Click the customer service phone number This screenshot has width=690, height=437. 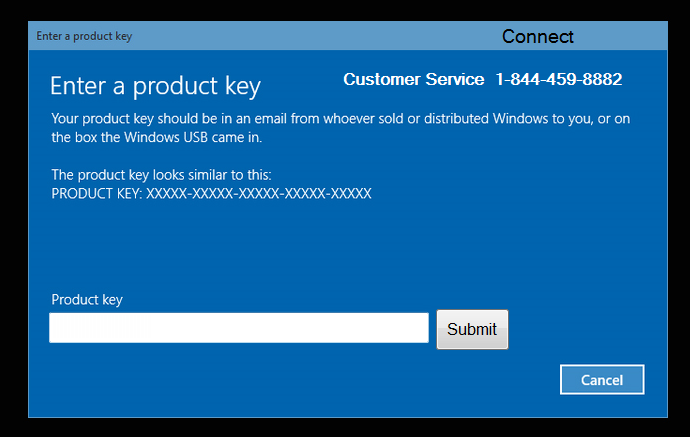559,79
